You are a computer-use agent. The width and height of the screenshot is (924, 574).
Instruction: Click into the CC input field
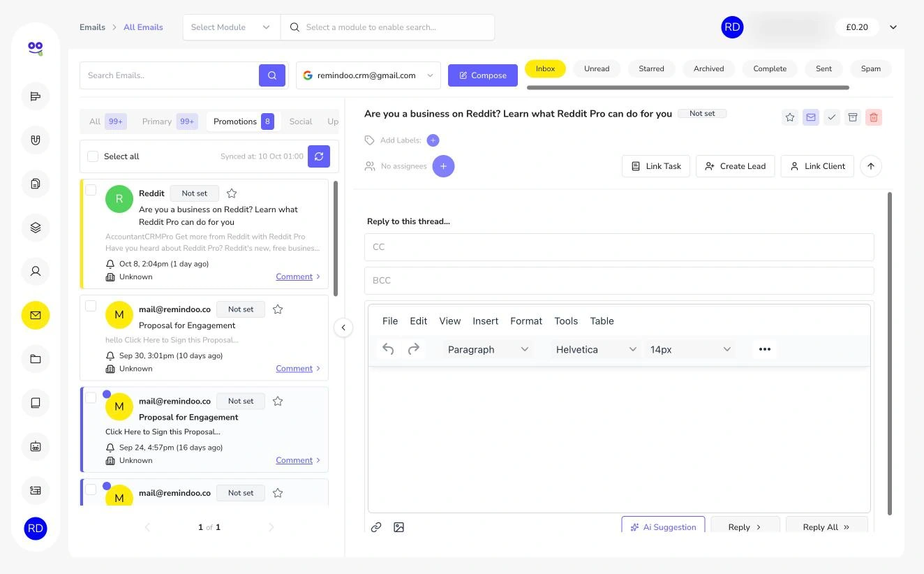(x=619, y=247)
